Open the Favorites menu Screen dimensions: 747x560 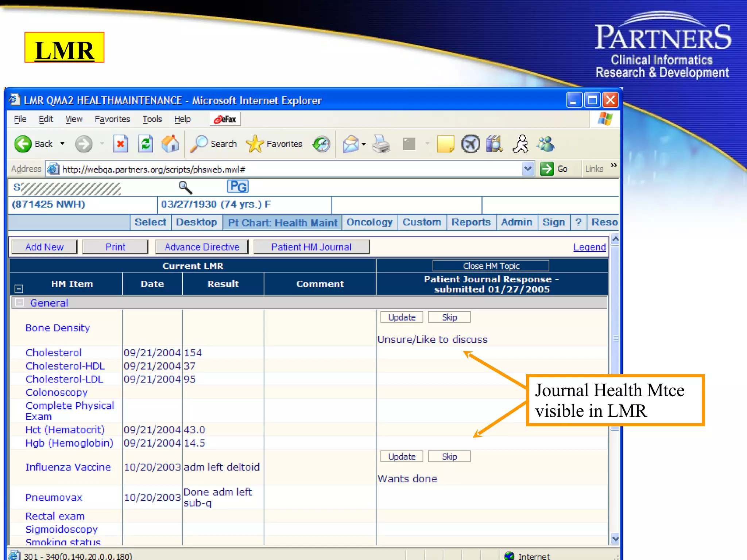pos(112,119)
